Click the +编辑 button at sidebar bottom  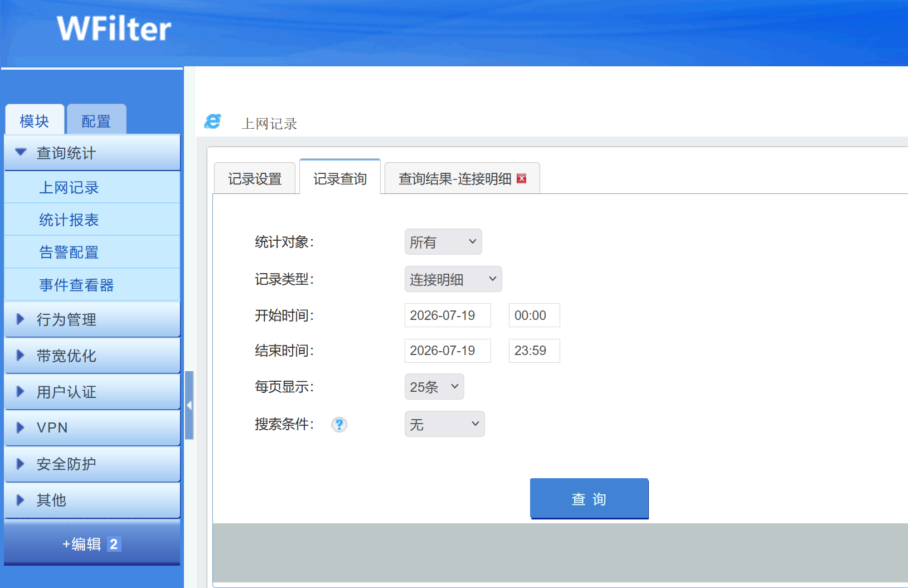pyautogui.click(x=92, y=543)
